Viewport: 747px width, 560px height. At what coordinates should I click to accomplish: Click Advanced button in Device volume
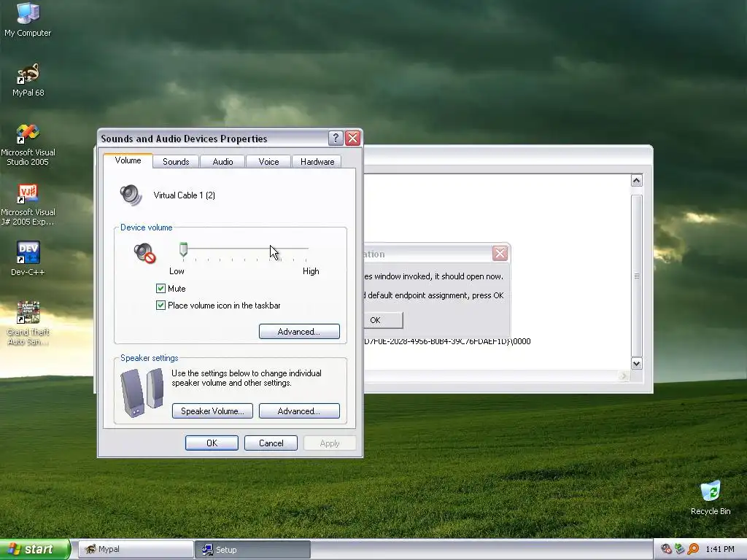click(299, 332)
